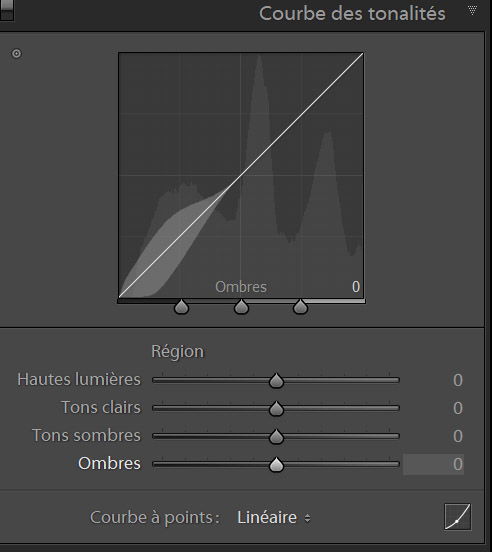The width and height of the screenshot is (492, 552).
Task: Click the Ombres slider label
Action: (109, 463)
